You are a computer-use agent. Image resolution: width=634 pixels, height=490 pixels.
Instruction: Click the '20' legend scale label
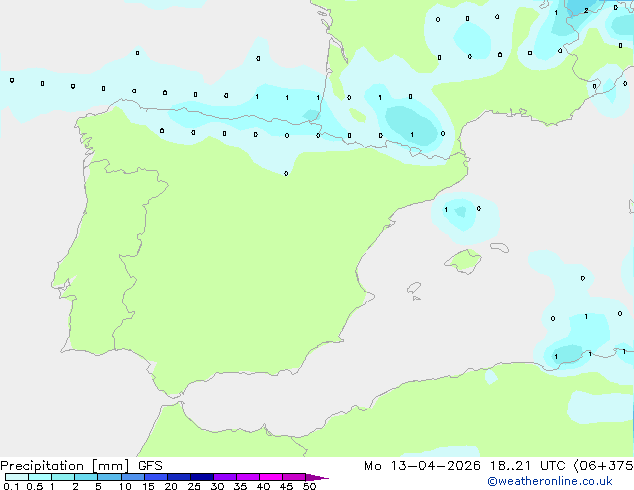click(171, 486)
